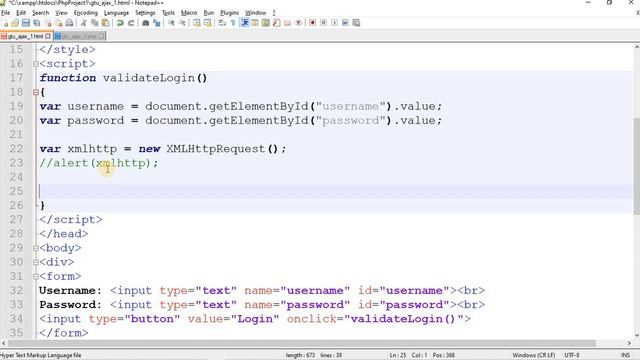Toggle word wrap toolbar icon
The width and height of the screenshot is (640, 360).
222,23
